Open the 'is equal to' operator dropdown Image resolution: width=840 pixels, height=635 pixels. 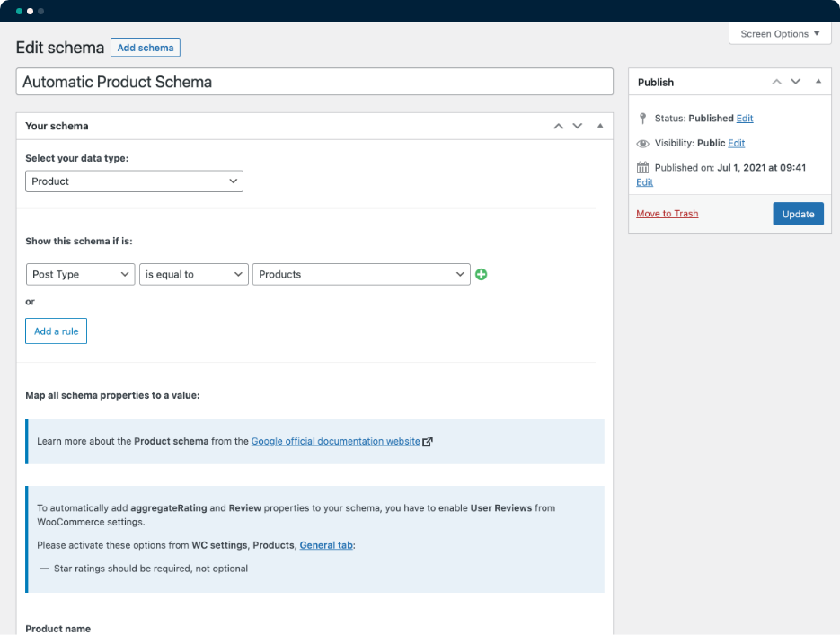[193, 275]
